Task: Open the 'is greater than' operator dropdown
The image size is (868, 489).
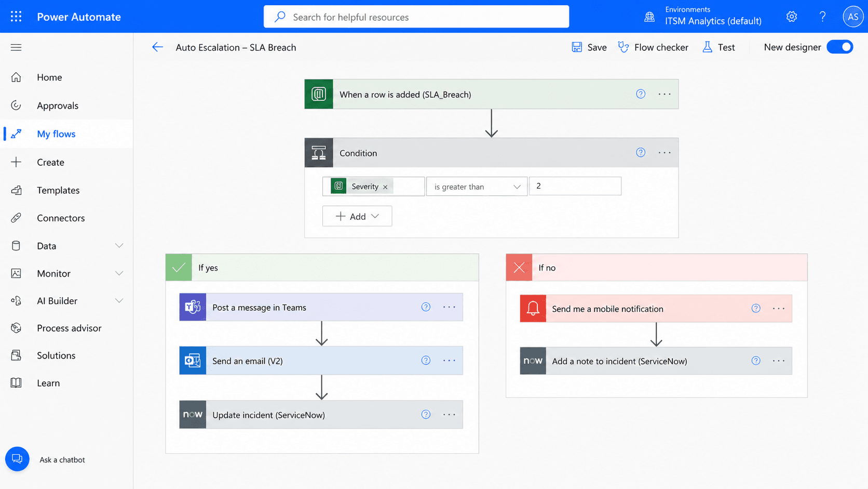Action: (x=477, y=187)
